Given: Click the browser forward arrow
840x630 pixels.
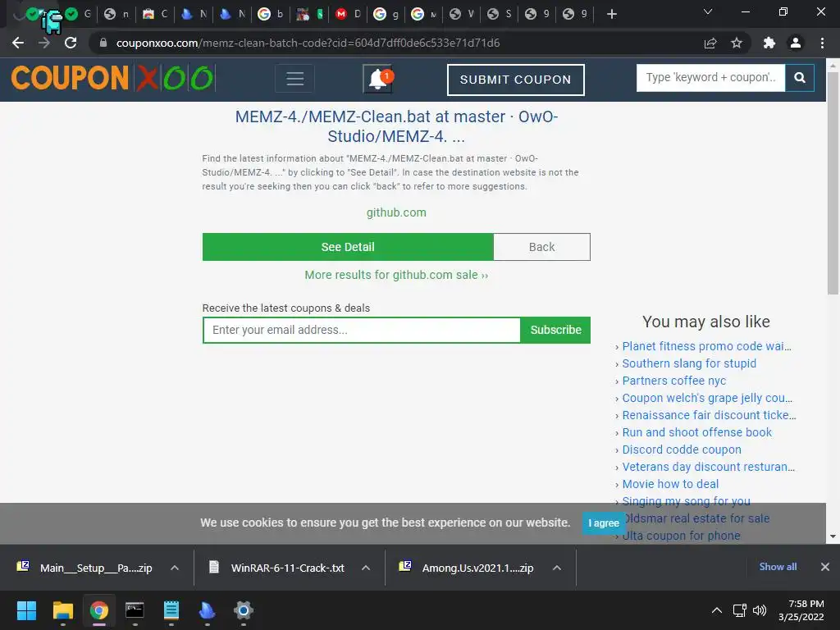Looking at the screenshot, I should 44,43.
